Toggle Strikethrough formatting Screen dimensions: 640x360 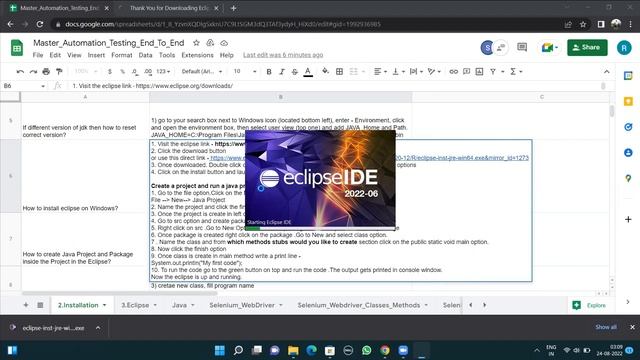pos(295,71)
